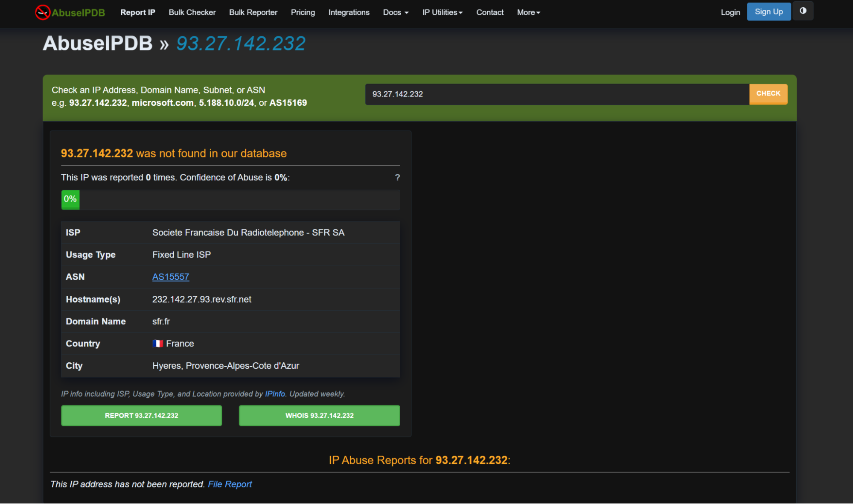Image resolution: width=853 pixels, height=504 pixels.
Task: Open the Contact page
Action: point(490,12)
